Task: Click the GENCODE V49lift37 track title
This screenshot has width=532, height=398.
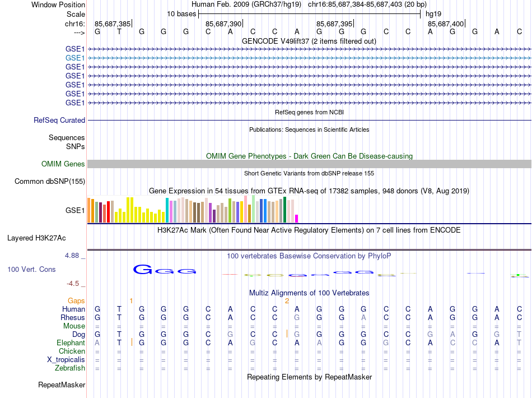Action: (309, 41)
